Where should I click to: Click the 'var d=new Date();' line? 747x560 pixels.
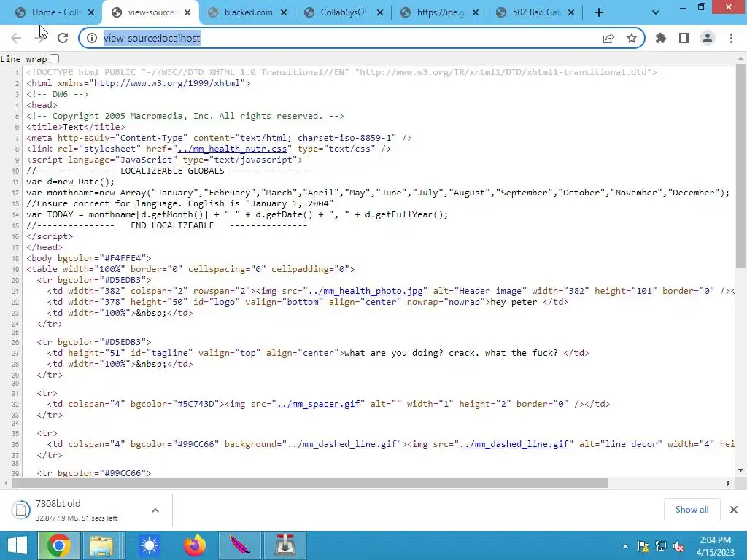coord(71,182)
